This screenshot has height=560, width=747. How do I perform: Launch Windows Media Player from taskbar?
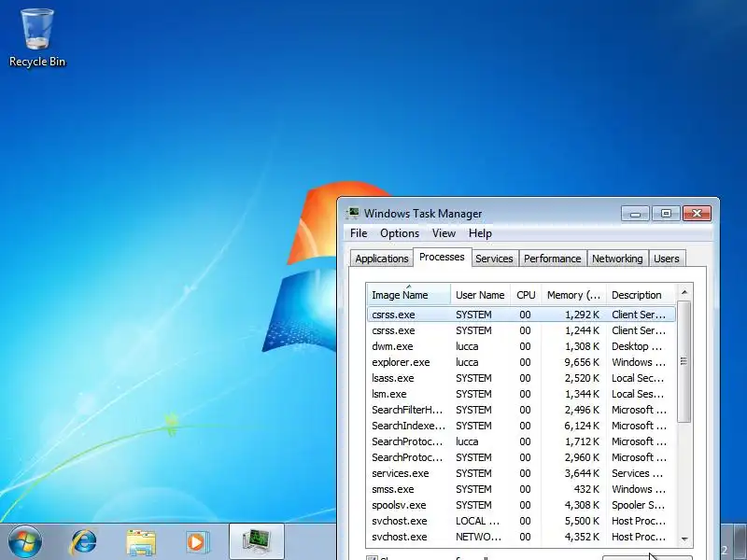click(x=196, y=542)
